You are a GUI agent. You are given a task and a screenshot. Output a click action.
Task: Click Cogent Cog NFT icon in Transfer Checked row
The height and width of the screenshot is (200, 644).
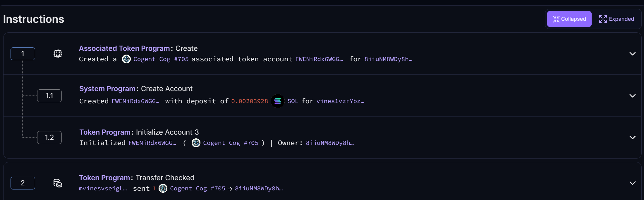163,188
